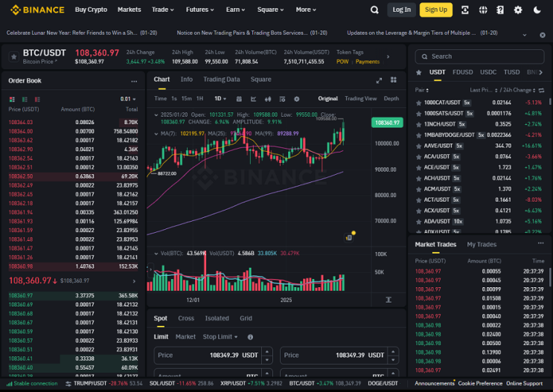This screenshot has height=392, width=553.
Task: Switch chart to Depth view
Action: coord(391,99)
